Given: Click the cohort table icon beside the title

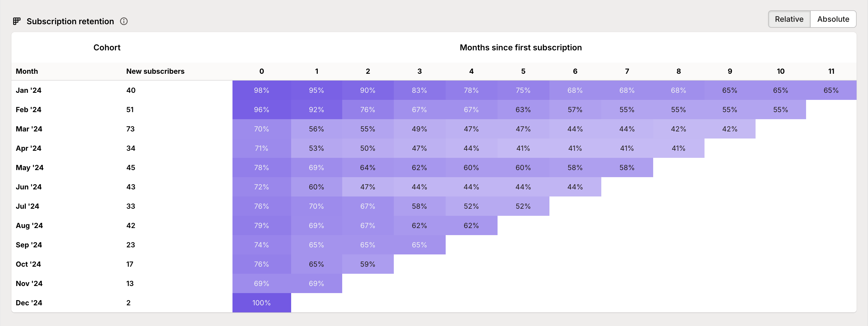Looking at the screenshot, I should click(x=18, y=21).
